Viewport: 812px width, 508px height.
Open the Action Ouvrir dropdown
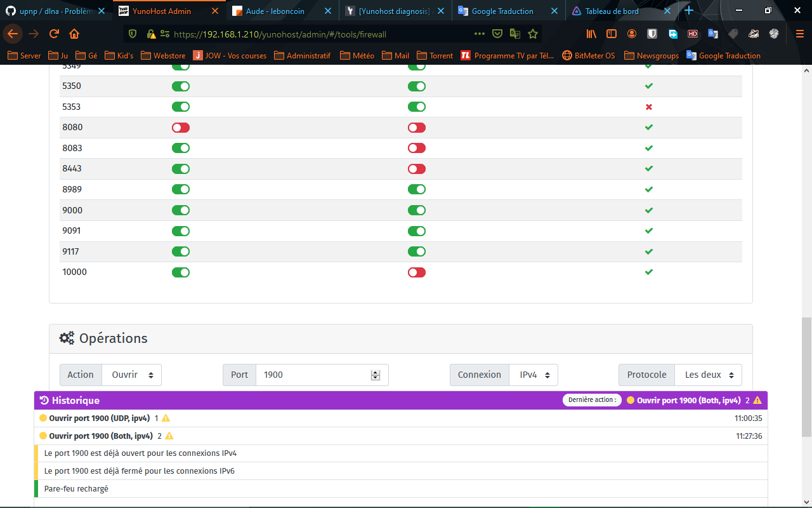click(131, 375)
